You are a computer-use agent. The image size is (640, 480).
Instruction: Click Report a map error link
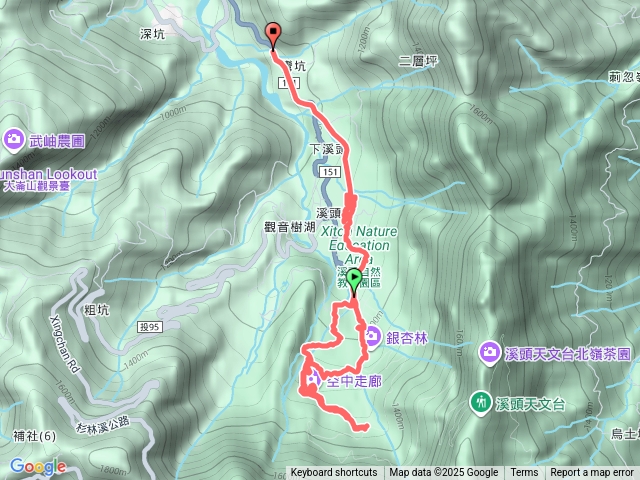(592, 473)
